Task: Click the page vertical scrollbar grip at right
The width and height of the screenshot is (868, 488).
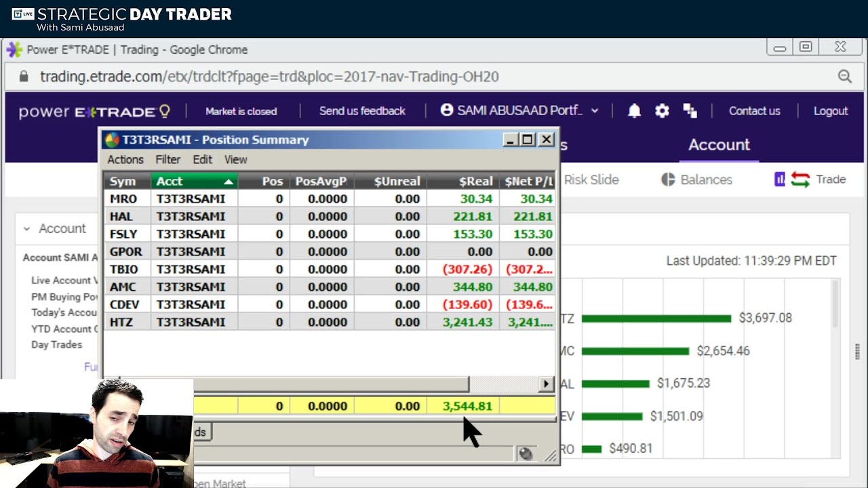Action: tap(858, 352)
